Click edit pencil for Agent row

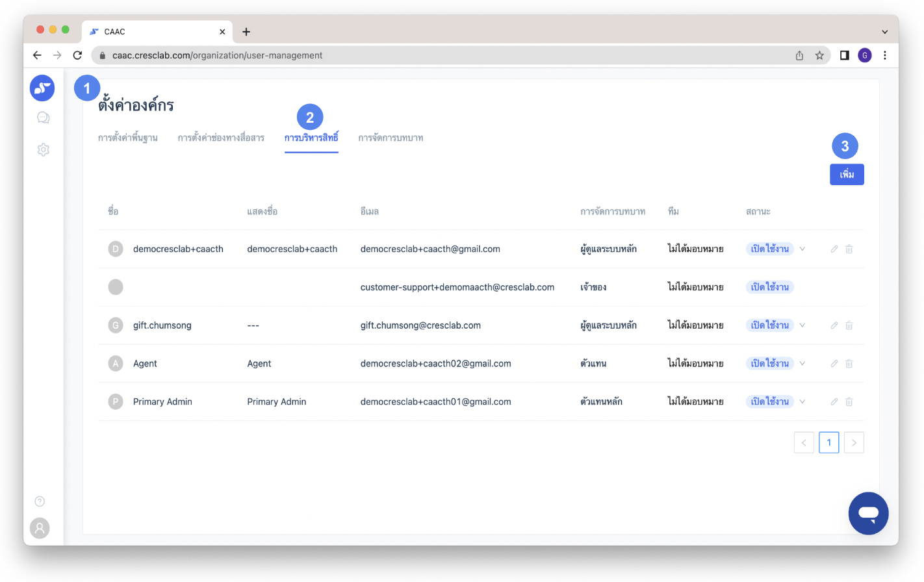click(834, 364)
